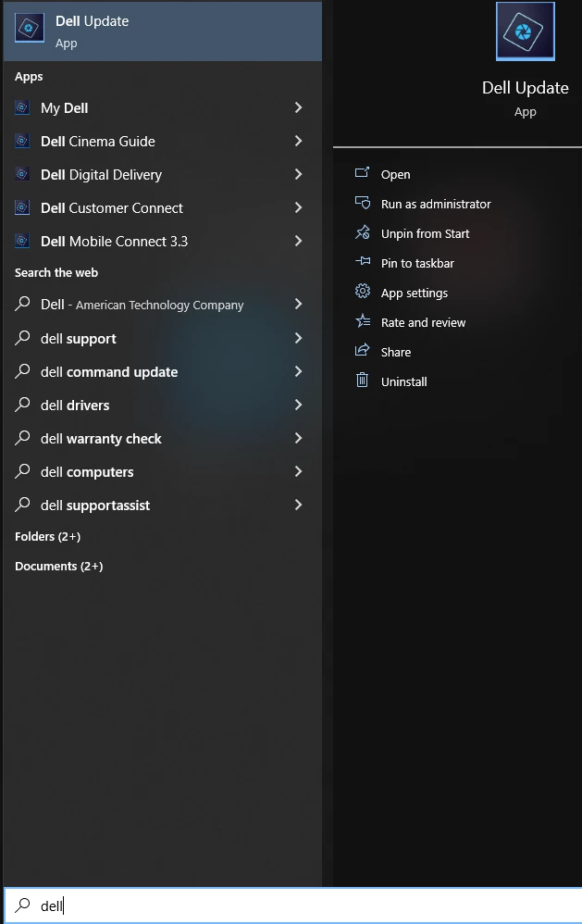Click the Dell Customer Connect icon
The width and height of the screenshot is (582, 924).
tap(22, 208)
